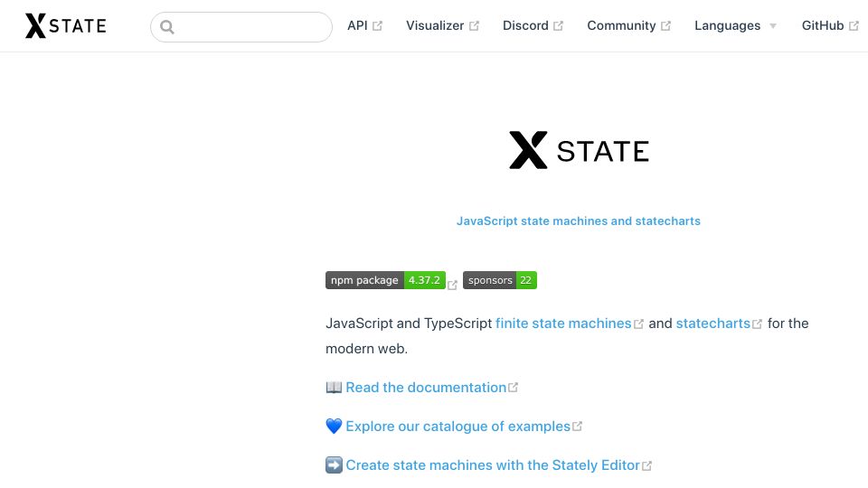Click external-link icon after Community
This screenshot has height=488, width=868.
666,26
